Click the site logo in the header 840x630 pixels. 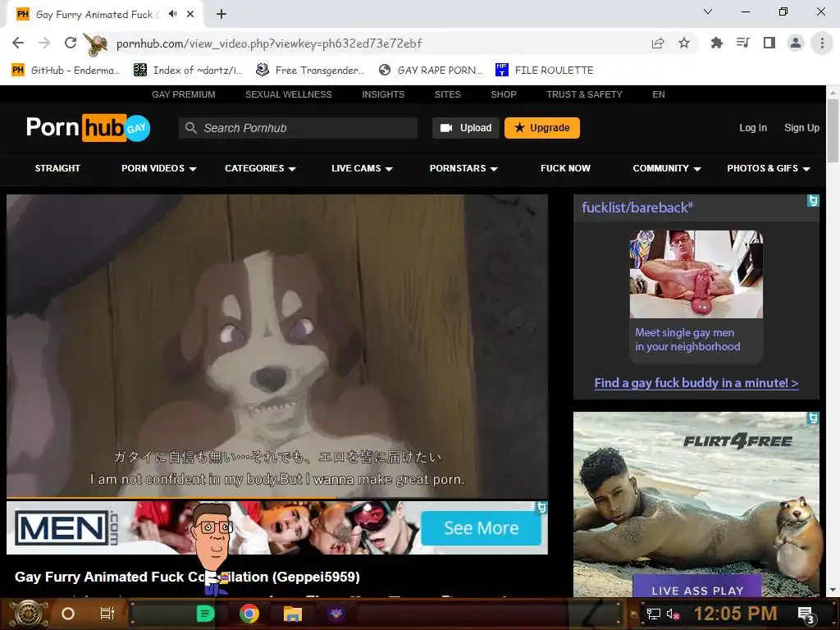(89, 127)
